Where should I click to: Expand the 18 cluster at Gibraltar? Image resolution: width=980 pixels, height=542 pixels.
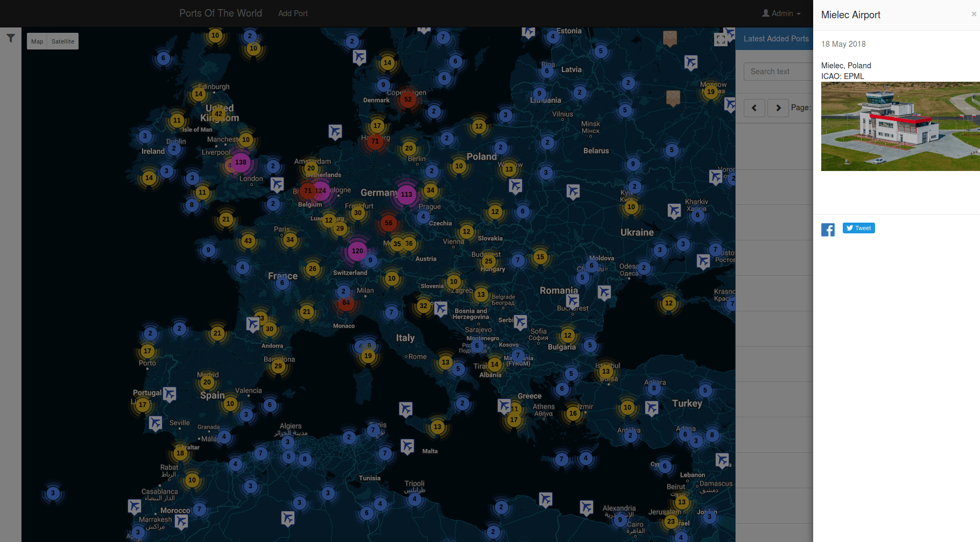point(180,453)
